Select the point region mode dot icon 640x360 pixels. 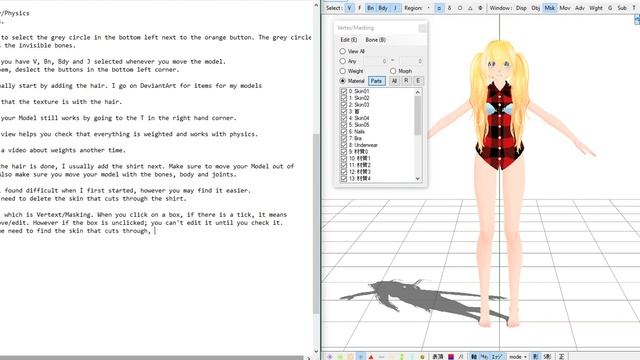coord(429,8)
